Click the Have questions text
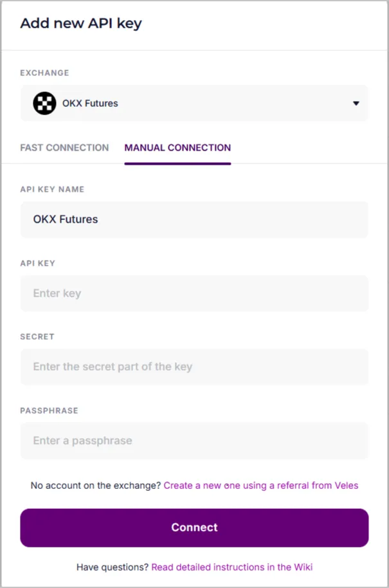389x588 pixels. [113, 567]
